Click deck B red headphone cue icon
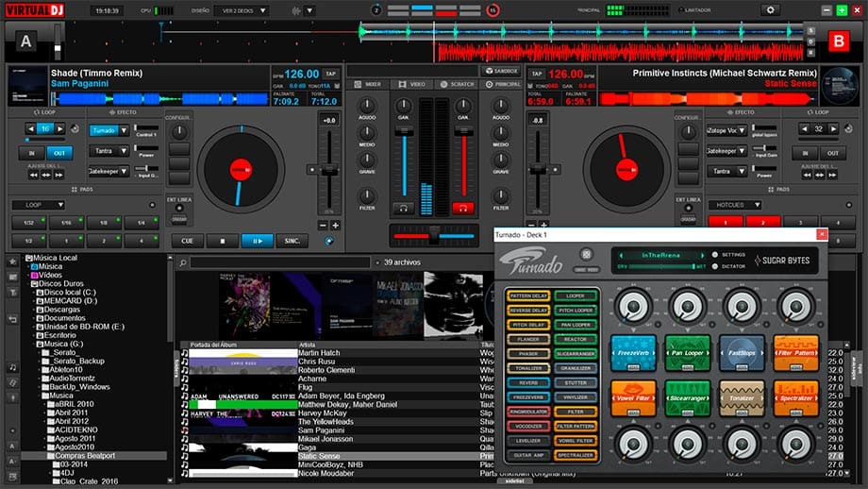This screenshot has width=868, height=489. pyautogui.click(x=463, y=209)
